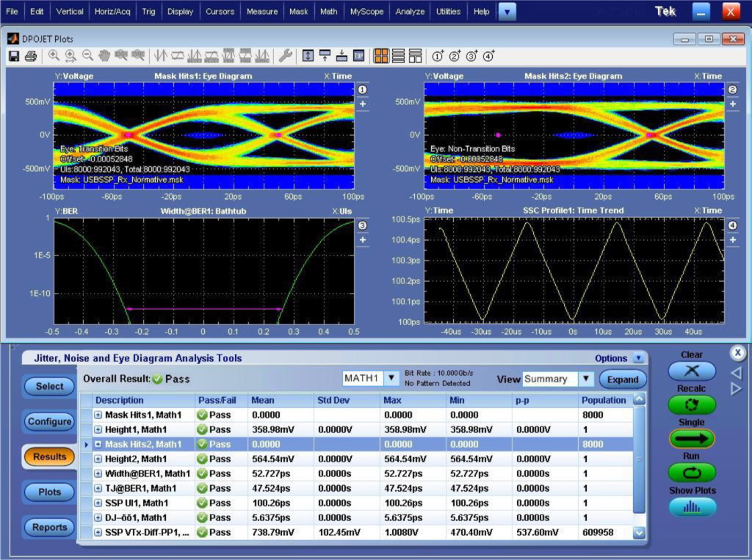Switch to four-quadrant grid plot layout
This screenshot has height=560, width=752.
(x=381, y=56)
